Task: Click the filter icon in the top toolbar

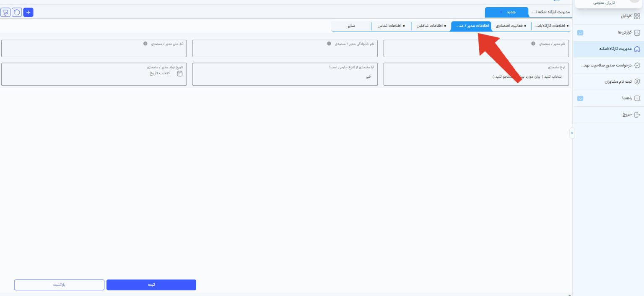Action: click(x=6, y=12)
